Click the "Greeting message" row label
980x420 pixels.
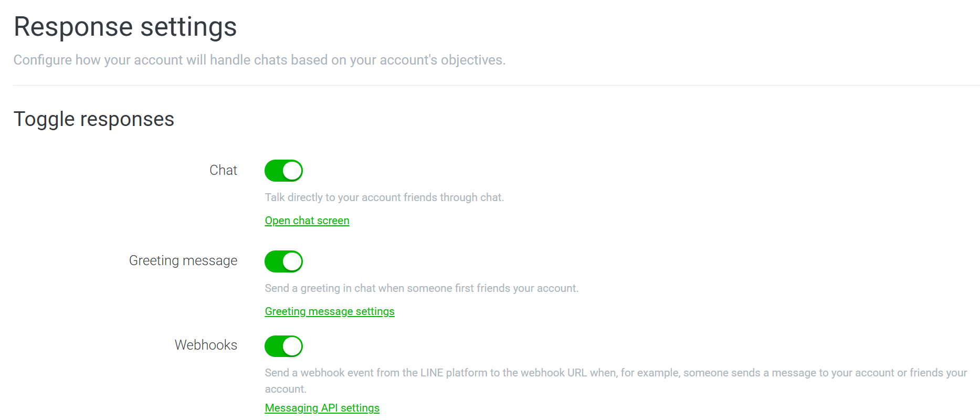(183, 260)
